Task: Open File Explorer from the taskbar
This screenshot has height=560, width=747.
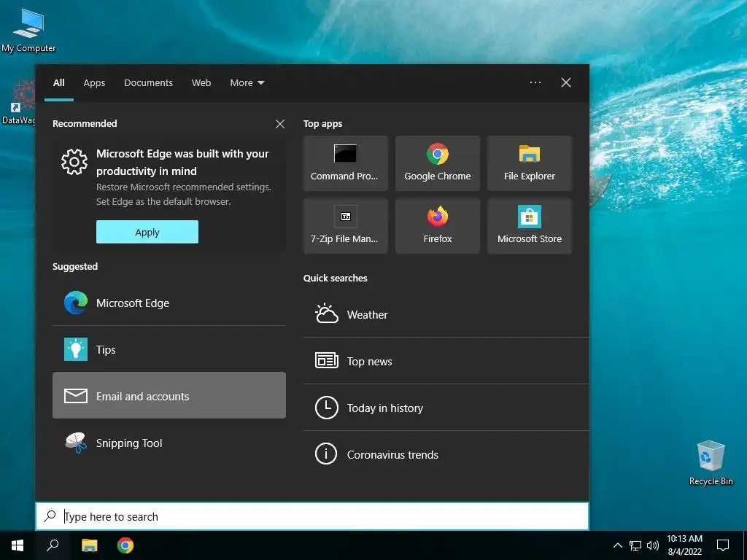Action: point(89,545)
